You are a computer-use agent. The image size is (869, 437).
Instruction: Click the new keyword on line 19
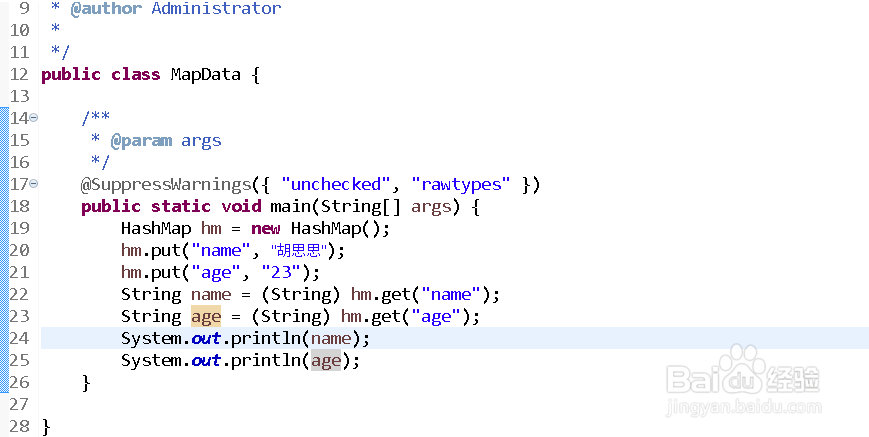pos(266,229)
